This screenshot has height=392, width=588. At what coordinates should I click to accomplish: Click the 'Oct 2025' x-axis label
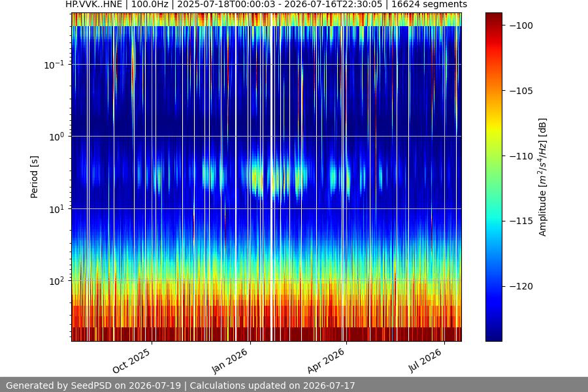tap(131, 361)
